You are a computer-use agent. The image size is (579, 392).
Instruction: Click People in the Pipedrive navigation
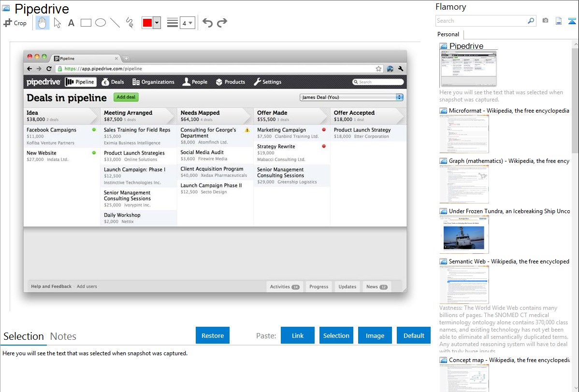pyautogui.click(x=195, y=82)
